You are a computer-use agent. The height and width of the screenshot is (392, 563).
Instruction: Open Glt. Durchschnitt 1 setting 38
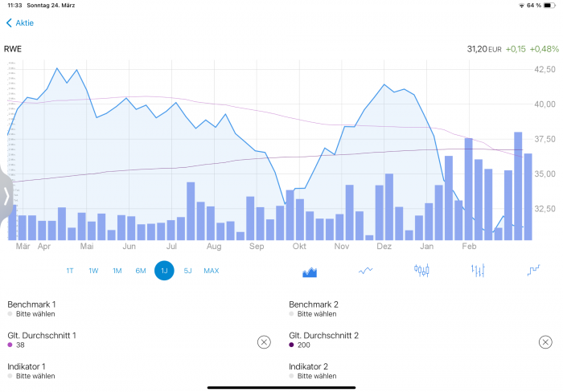(42, 340)
